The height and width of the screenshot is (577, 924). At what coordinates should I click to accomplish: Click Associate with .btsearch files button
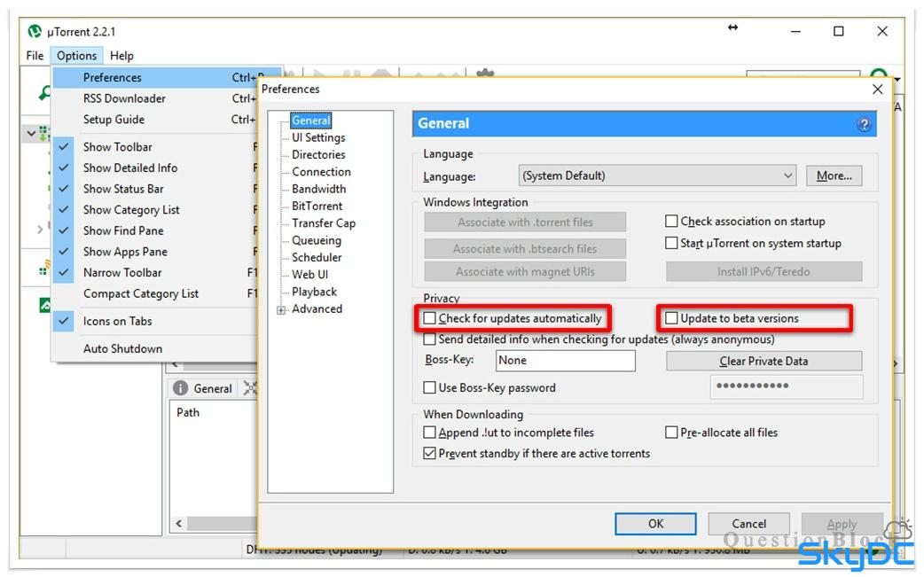525,249
